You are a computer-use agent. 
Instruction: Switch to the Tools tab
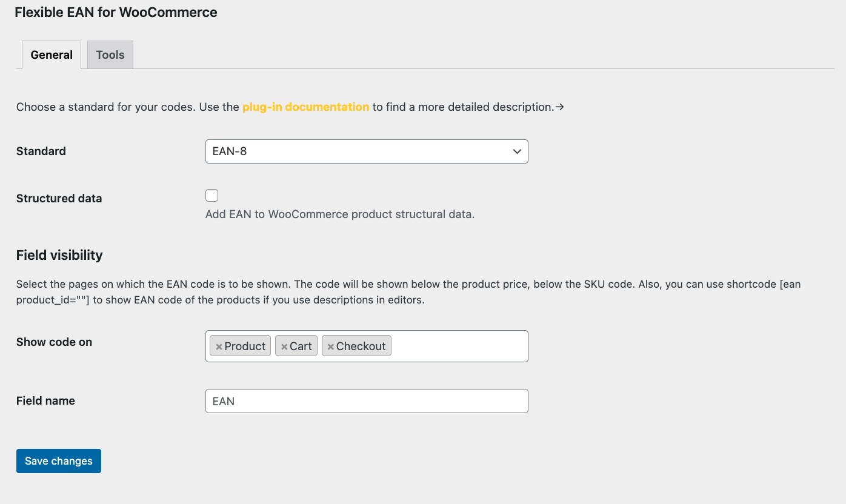point(110,55)
